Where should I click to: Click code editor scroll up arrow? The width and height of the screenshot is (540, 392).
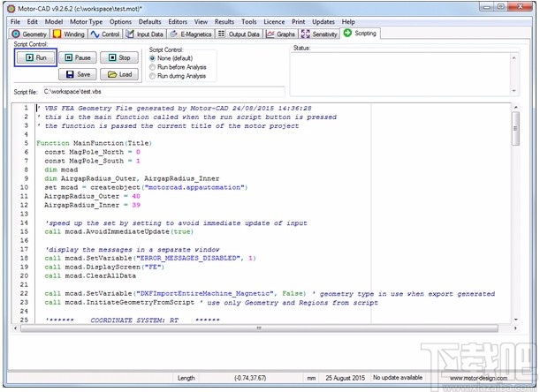515,108
